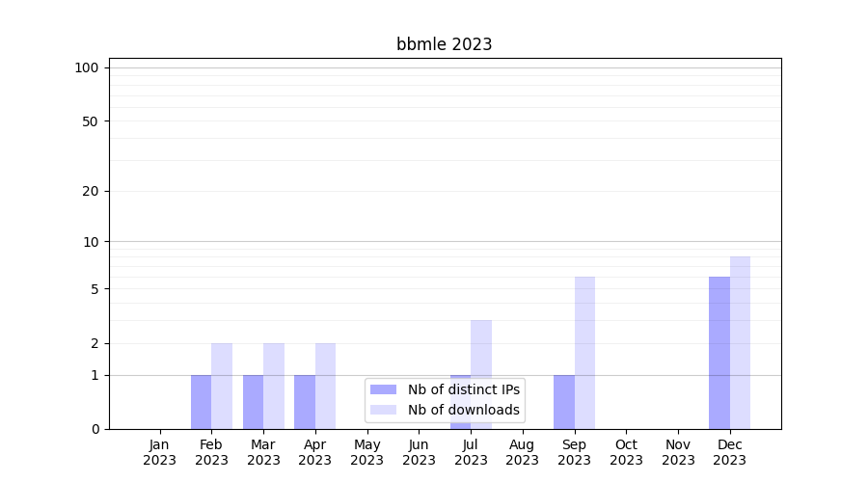The height and width of the screenshot is (482, 868).
Task: Select the '5' y-axis tick label
Action: point(95,289)
